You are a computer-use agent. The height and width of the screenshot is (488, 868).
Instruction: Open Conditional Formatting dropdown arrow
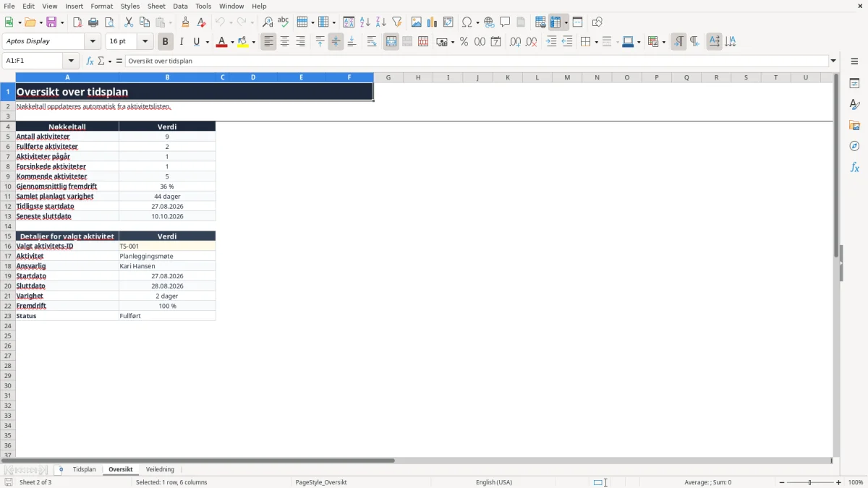click(663, 42)
